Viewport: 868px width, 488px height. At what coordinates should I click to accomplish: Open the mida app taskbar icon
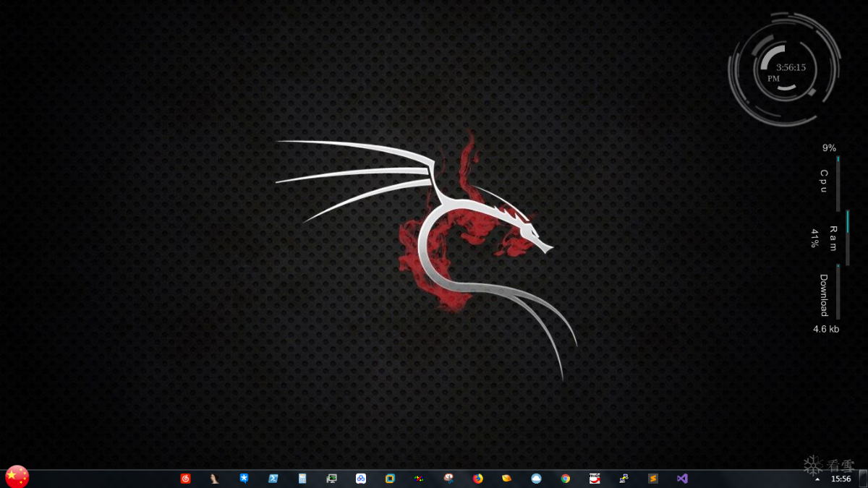[595, 479]
